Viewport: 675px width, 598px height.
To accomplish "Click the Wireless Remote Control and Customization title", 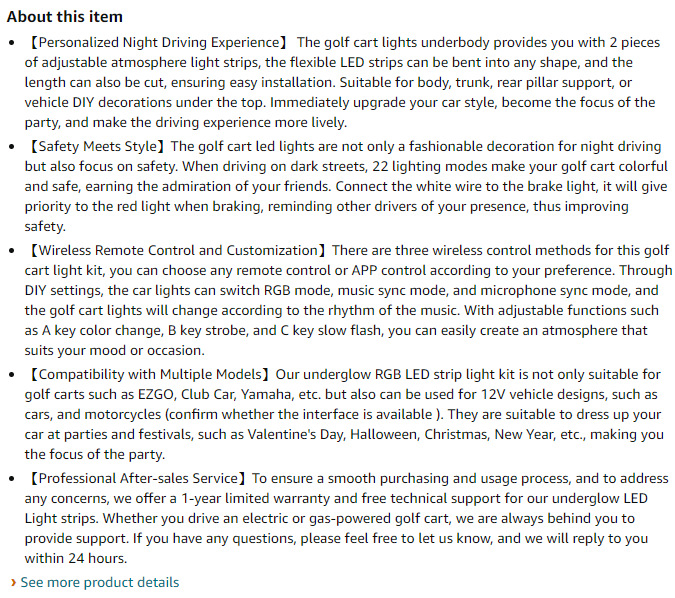I will (x=178, y=250).
